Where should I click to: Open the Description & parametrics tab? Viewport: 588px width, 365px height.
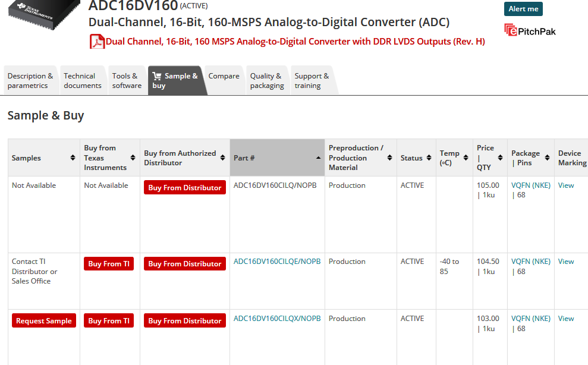30,81
